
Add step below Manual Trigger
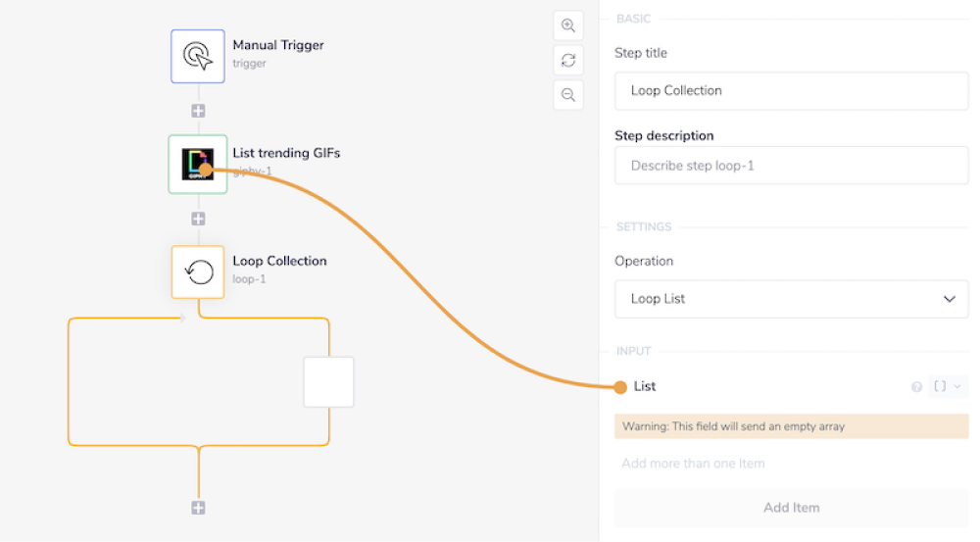click(x=198, y=111)
